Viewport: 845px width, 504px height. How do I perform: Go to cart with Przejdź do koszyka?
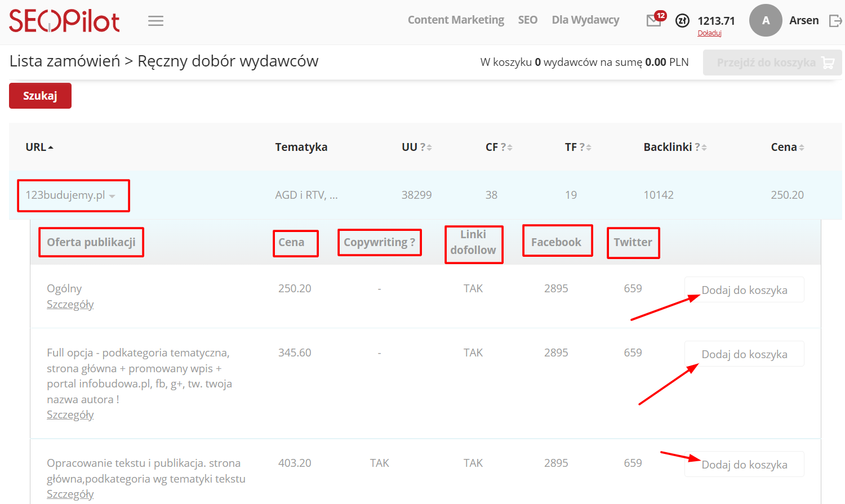[772, 63]
